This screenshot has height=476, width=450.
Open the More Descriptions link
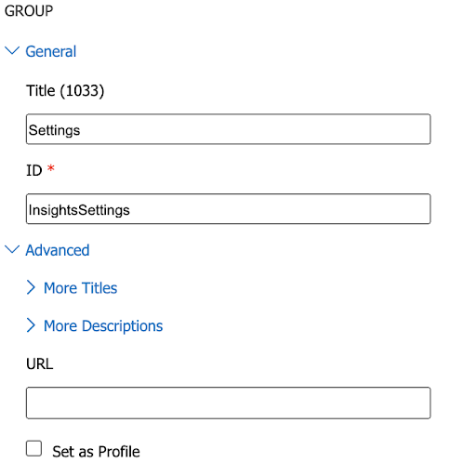(x=103, y=326)
